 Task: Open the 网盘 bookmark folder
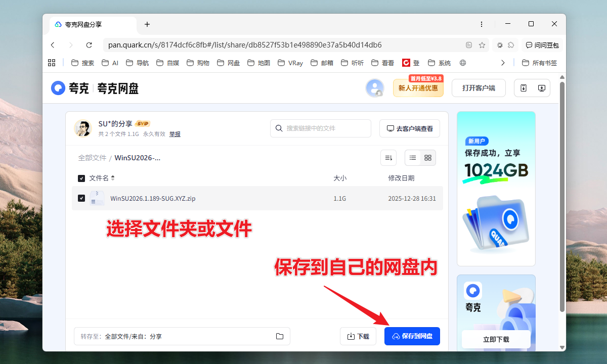coord(228,63)
